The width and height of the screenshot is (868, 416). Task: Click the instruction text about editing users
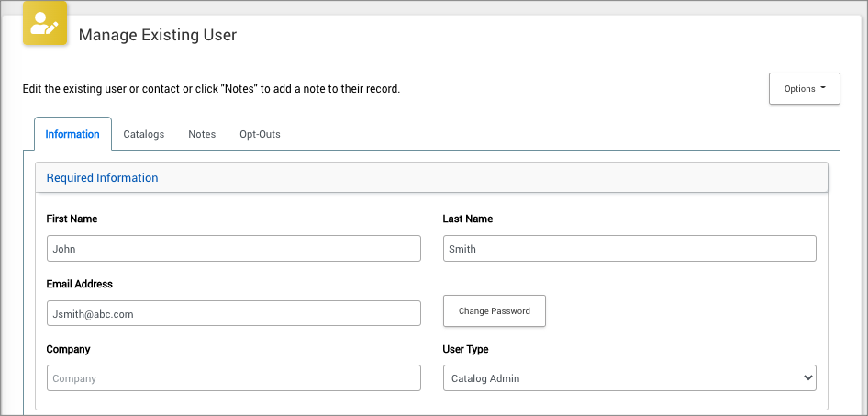coord(211,90)
